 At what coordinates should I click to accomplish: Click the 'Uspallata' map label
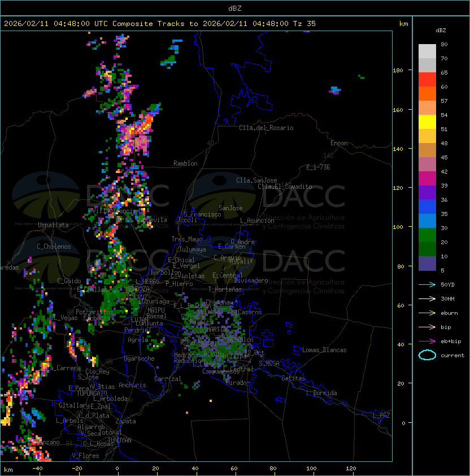coord(53,225)
